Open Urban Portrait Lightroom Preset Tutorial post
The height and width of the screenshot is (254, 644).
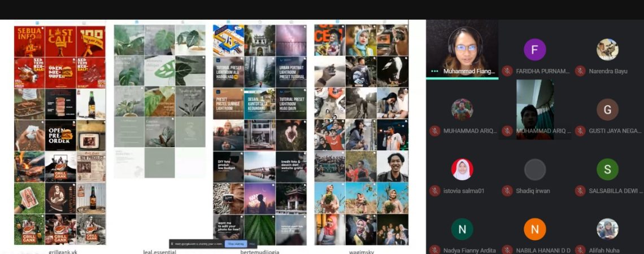pos(291,72)
